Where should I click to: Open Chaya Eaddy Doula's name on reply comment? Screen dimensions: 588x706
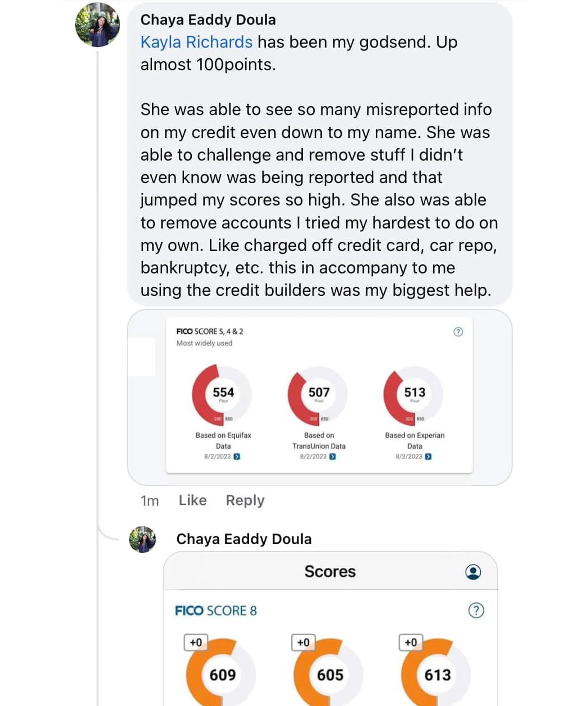[244, 539]
